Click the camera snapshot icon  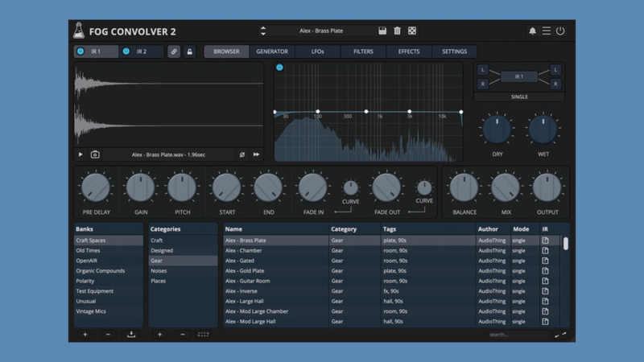point(95,154)
